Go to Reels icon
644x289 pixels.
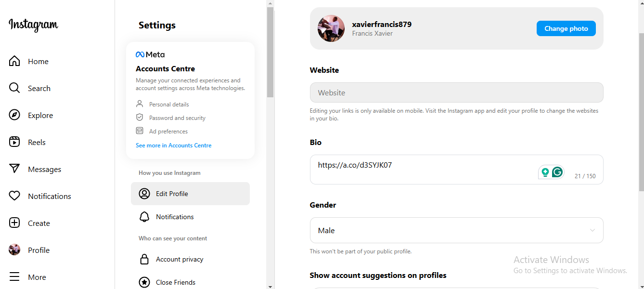point(14,142)
